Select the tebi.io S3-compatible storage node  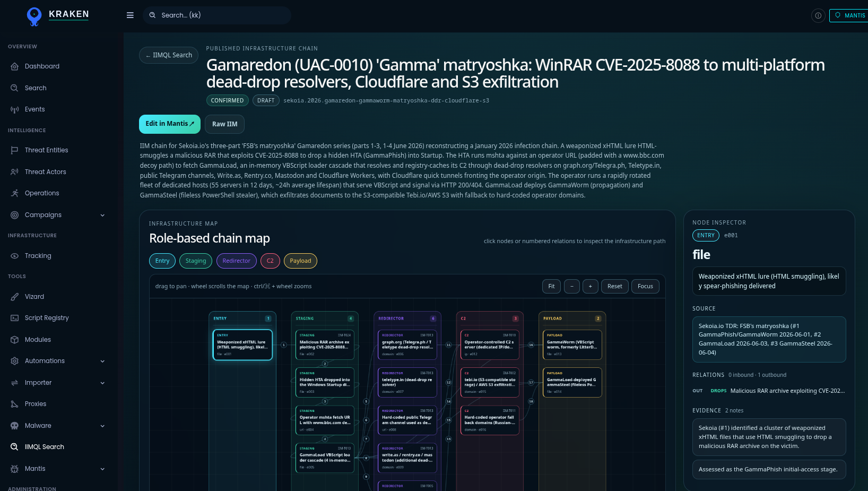[490, 383]
